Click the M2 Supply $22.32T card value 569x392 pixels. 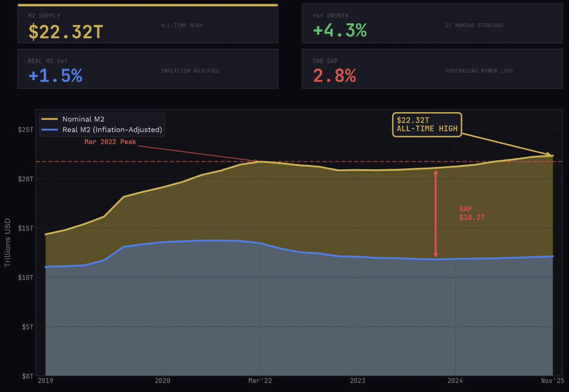click(x=65, y=31)
